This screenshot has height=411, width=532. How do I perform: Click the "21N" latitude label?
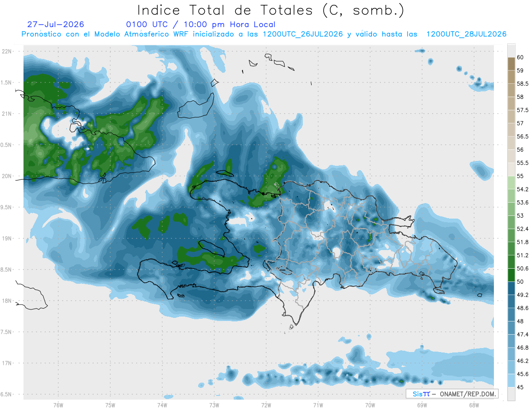pos(7,114)
